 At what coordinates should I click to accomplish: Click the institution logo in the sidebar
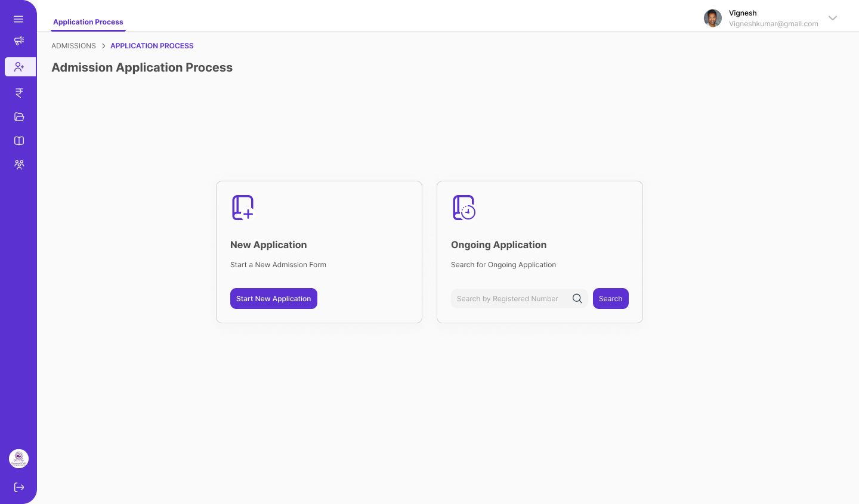19,459
